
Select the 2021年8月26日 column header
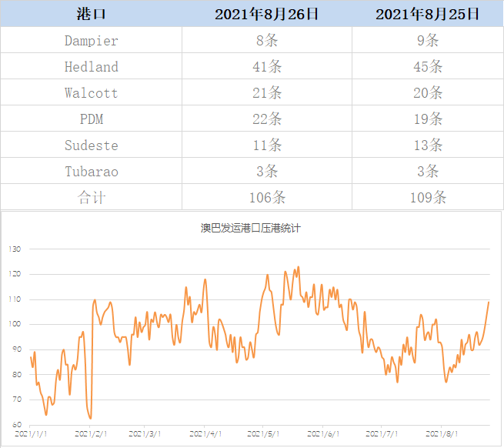click(266, 14)
